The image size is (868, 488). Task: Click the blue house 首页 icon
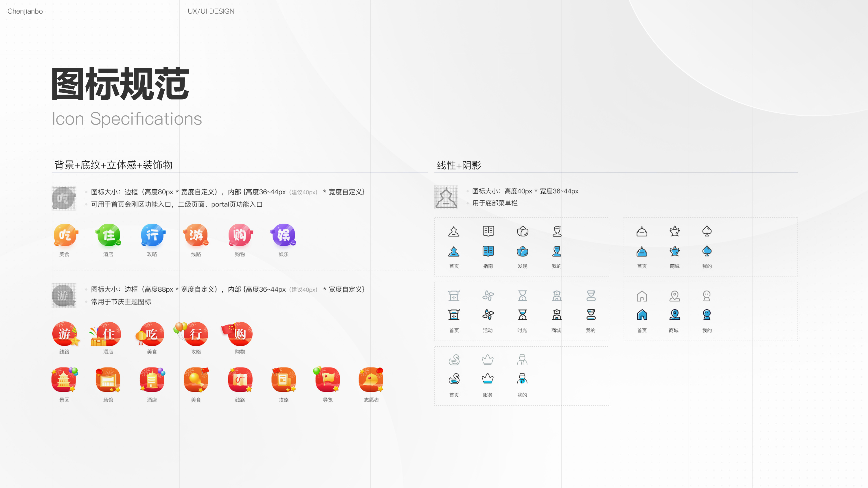click(642, 315)
